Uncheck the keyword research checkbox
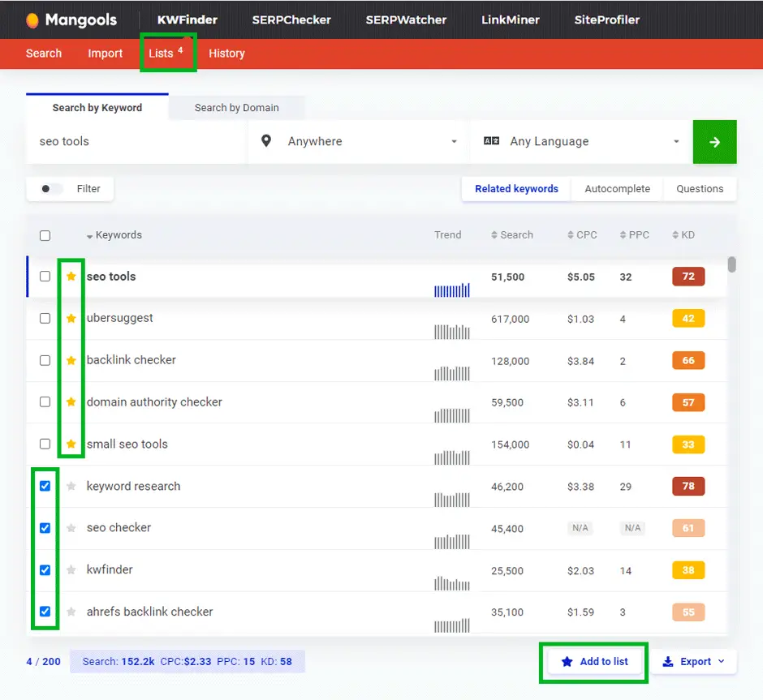 (45, 486)
